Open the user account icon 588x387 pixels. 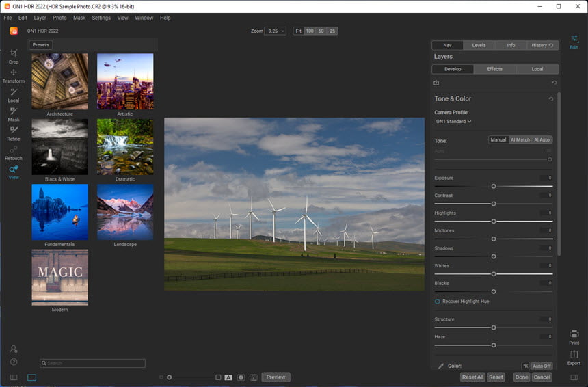tap(14, 349)
